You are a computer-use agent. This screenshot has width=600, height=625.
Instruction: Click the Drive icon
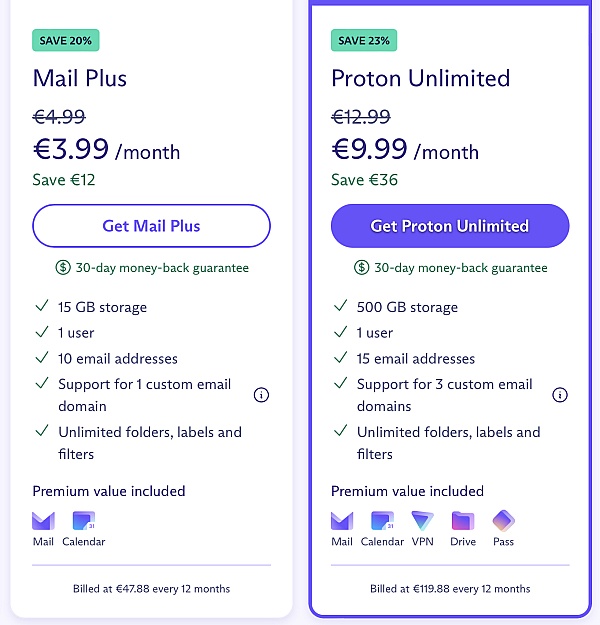463,521
